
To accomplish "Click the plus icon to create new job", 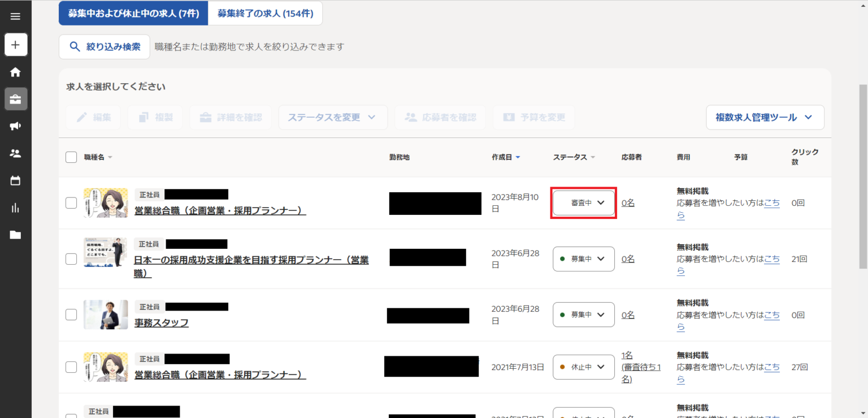I will tap(16, 45).
